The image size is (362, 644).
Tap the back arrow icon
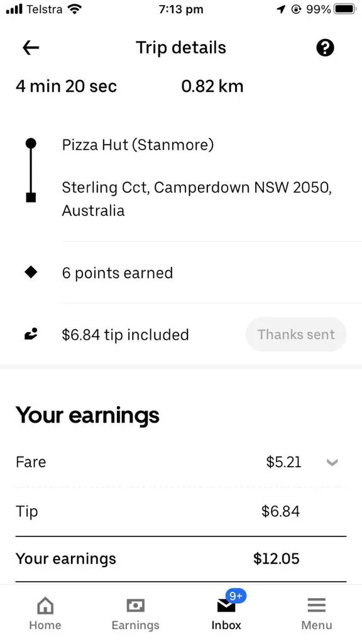coord(31,48)
